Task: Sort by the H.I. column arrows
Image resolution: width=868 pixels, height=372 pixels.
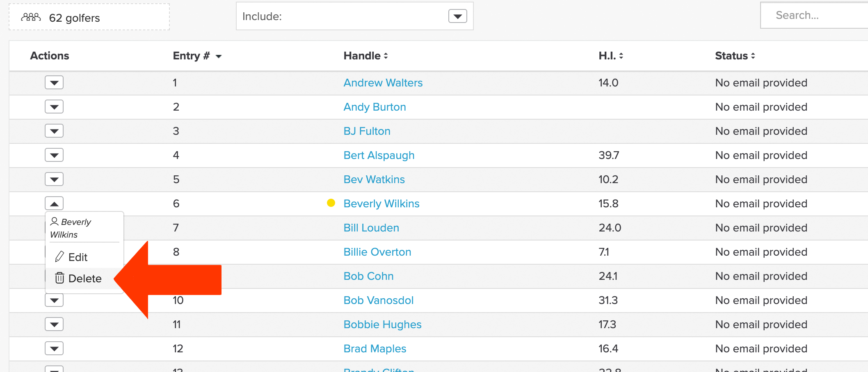Action: pos(621,56)
